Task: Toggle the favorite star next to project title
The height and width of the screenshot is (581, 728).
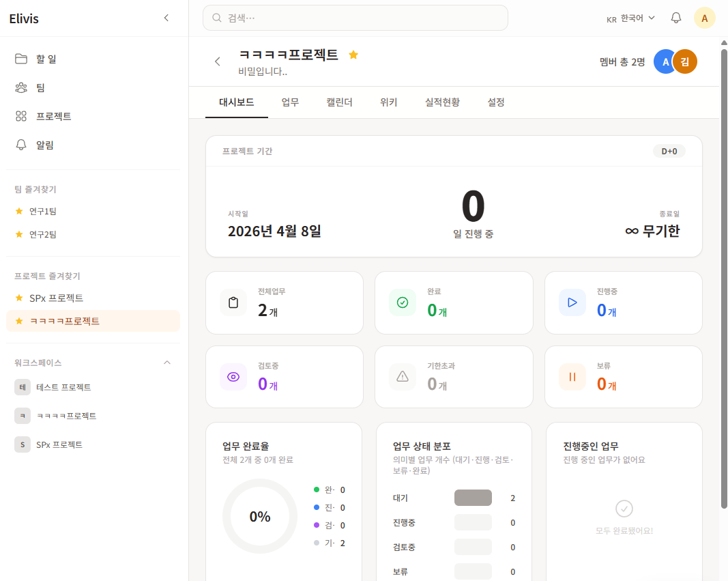Action: [x=353, y=55]
